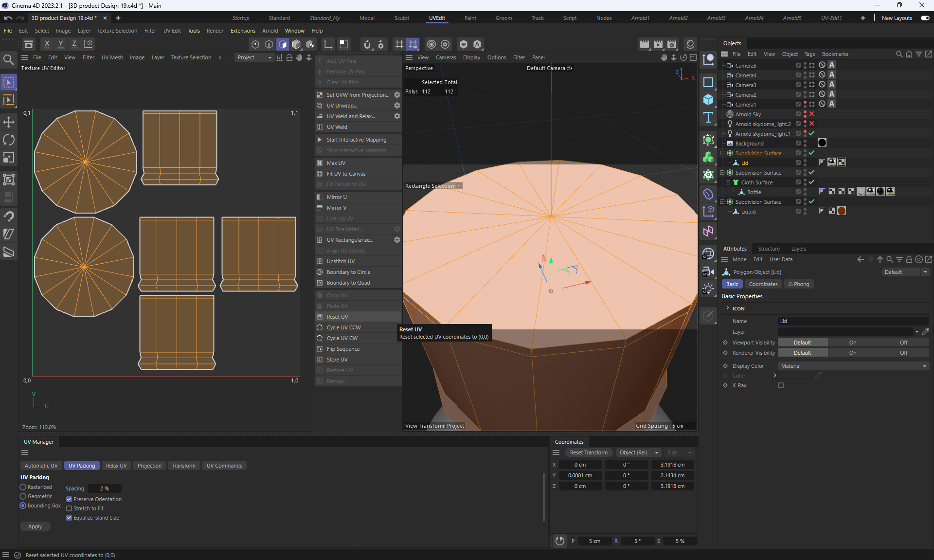This screenshot has width=934, height=560.
Task: Open the Object (Rel) coordinate dropdown
Action: 638,452
